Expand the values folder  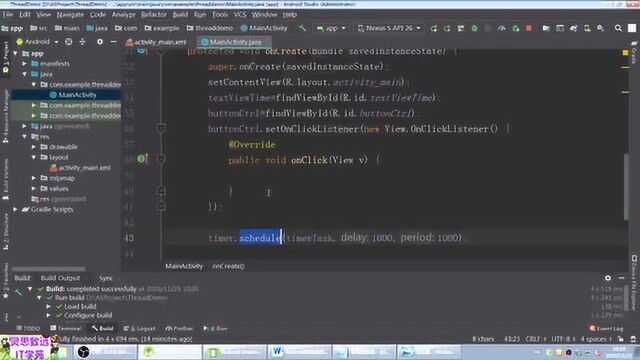[x=34, y=189]
